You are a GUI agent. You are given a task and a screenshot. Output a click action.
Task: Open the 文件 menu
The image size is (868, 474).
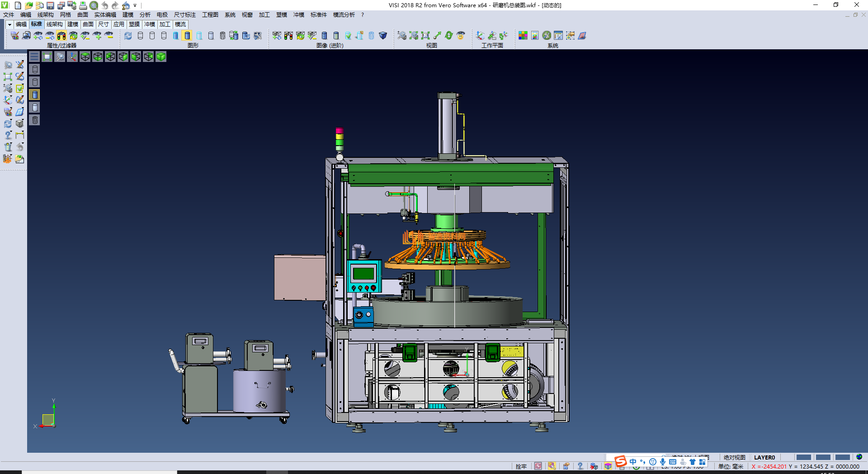(x=9, y=15)
